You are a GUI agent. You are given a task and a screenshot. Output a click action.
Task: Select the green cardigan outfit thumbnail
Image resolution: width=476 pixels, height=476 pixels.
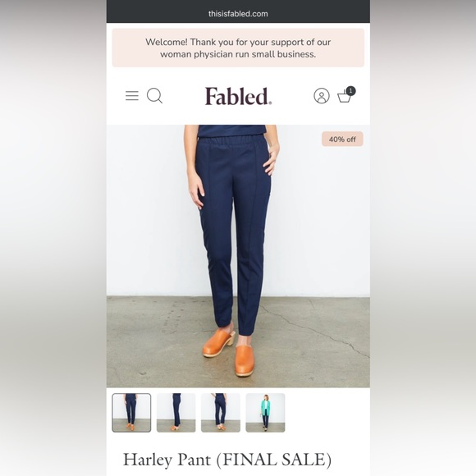[265, 413]
